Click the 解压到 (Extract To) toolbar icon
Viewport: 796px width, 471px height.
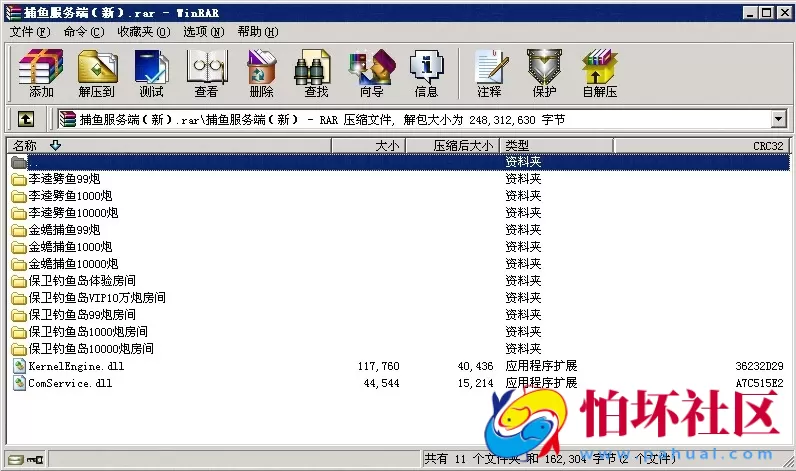point(97,66)
